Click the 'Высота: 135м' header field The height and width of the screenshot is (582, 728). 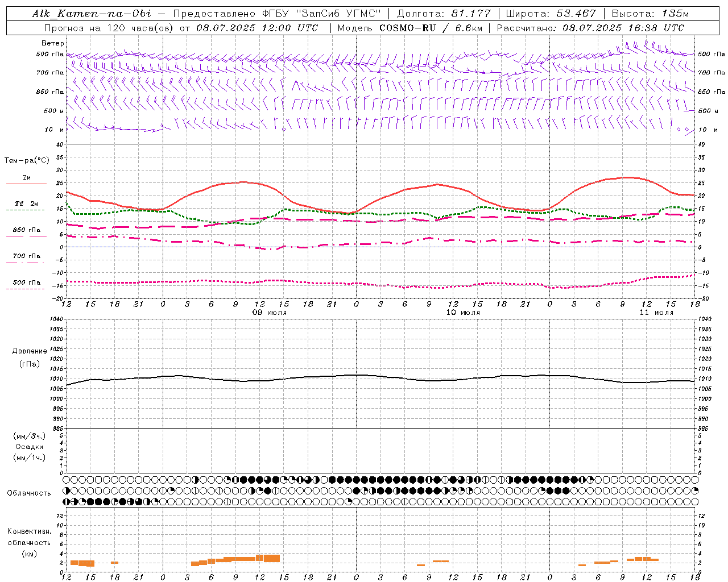[650, 14]
